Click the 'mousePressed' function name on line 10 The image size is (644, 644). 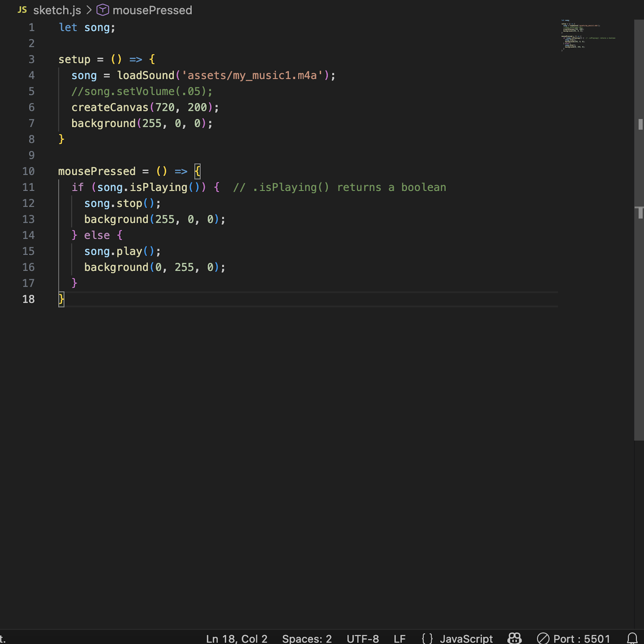coord(97,171)
